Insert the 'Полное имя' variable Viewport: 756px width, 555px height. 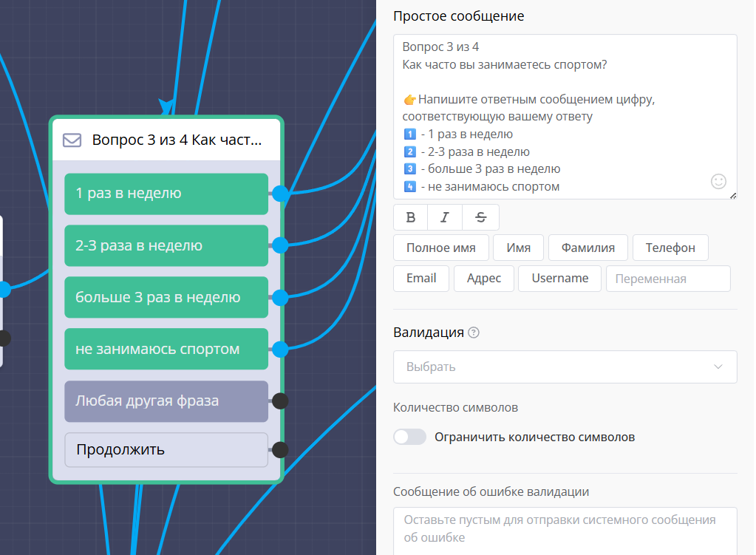pyautogui.click(x=440, y=248)
